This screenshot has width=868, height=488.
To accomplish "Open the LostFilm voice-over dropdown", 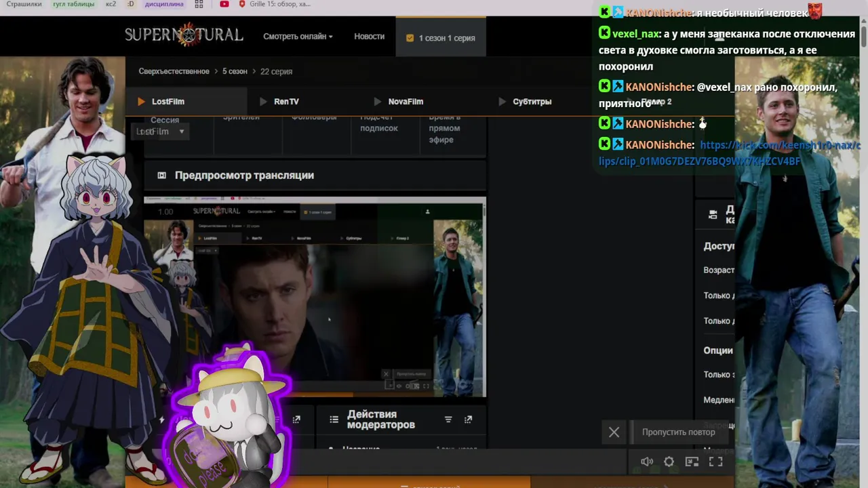I will [x=160, y=131].
